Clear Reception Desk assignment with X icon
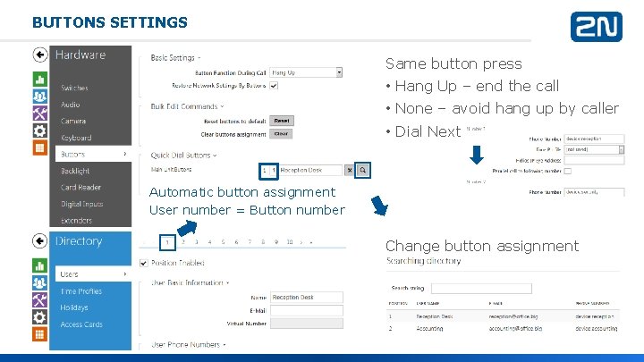Image resolution: width=644 pixels, height=362 pixels. click(349, 170)
